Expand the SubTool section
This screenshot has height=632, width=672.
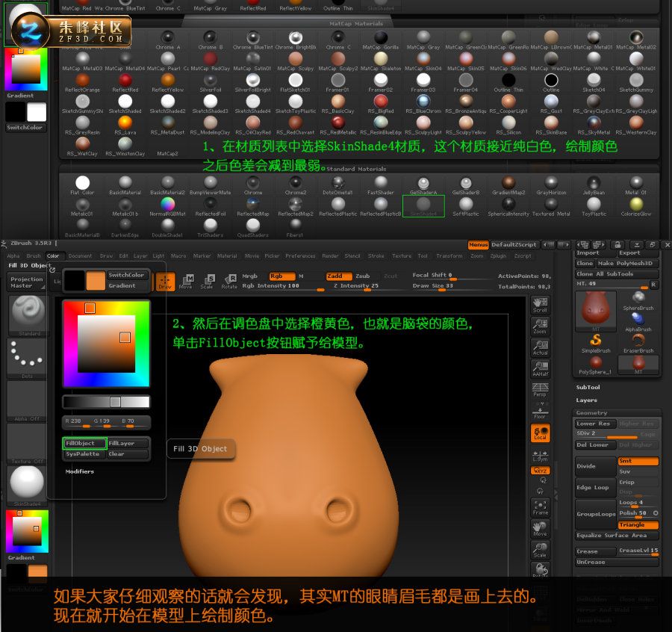pos(588,387)
